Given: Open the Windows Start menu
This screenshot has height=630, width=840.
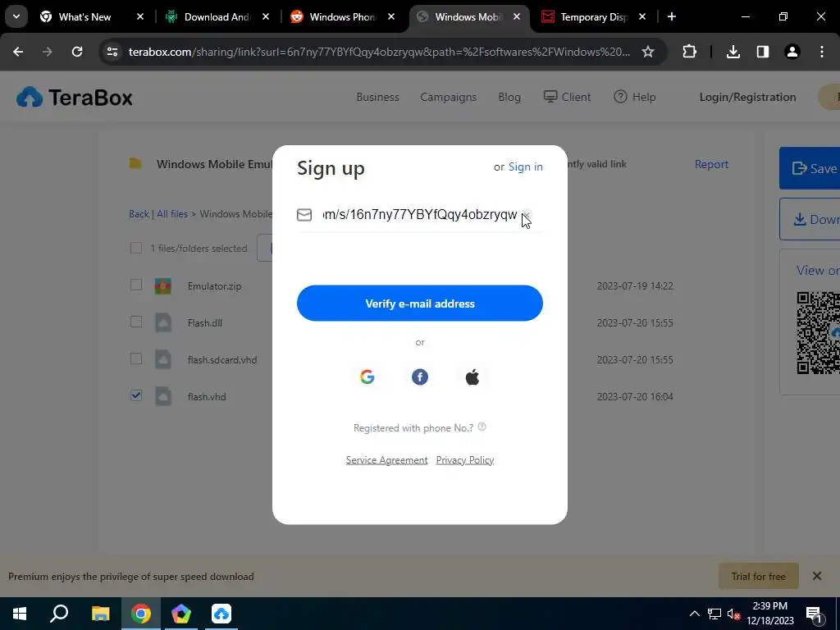Looking at the screenshot, I should [20, 614].
